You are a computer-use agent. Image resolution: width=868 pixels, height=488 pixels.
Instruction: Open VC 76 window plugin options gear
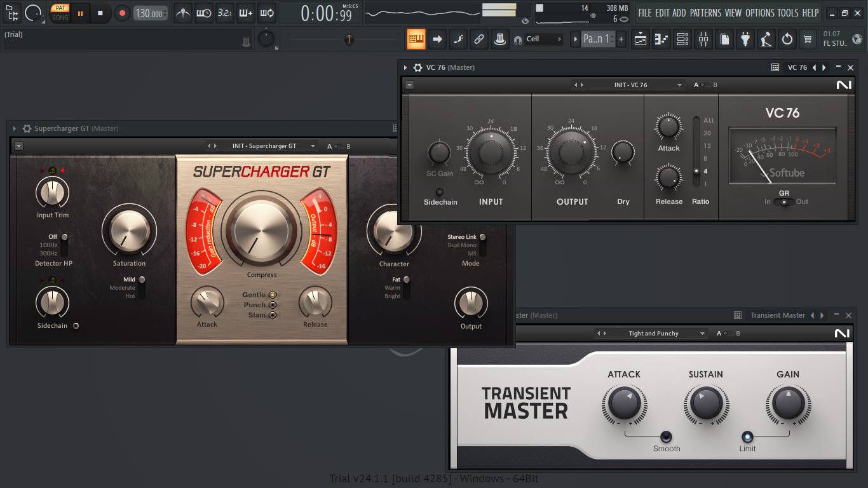417,67
